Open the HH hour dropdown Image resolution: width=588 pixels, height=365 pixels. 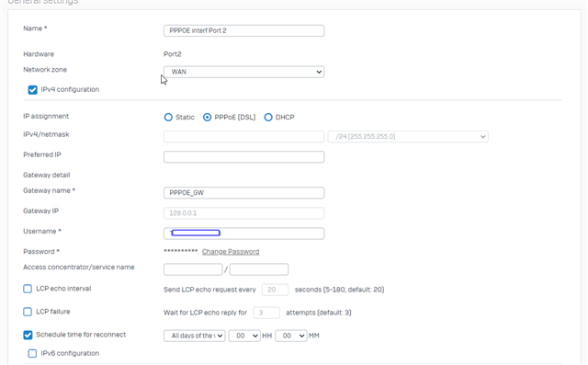244,336
